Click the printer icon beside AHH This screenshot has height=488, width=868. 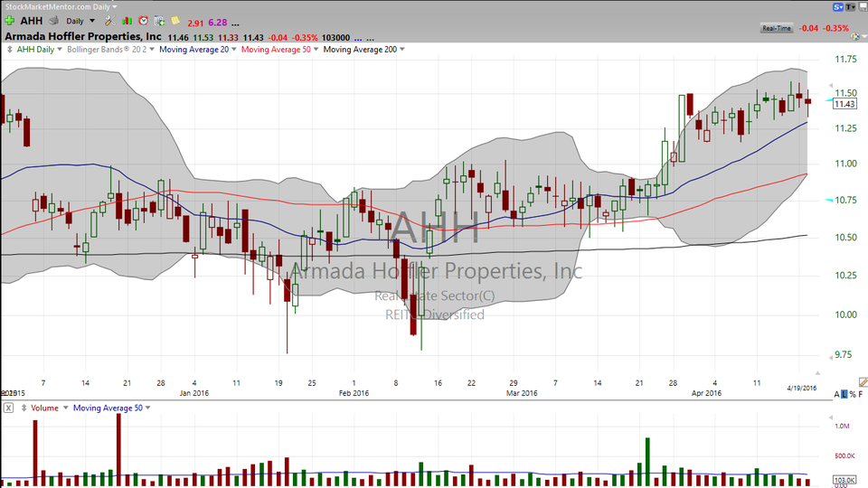tap(53, 21)
